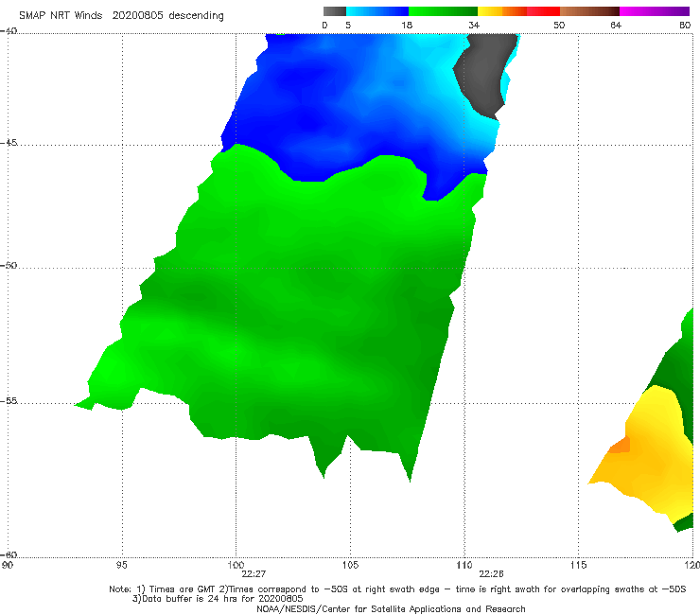
Task: Click the word "descending" in the title
Action: coord(196,16)
